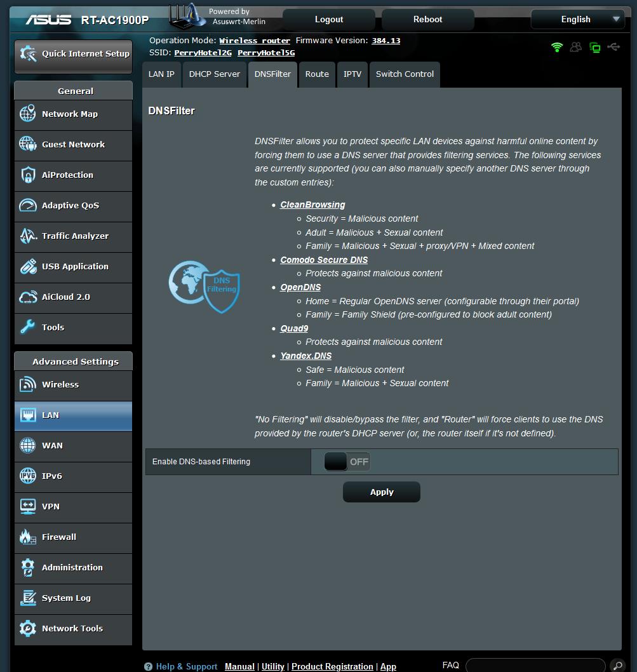Screen dimensions: 637x672
Task: Select the DNSFilter tab
Action: click(x=272, y=74)
